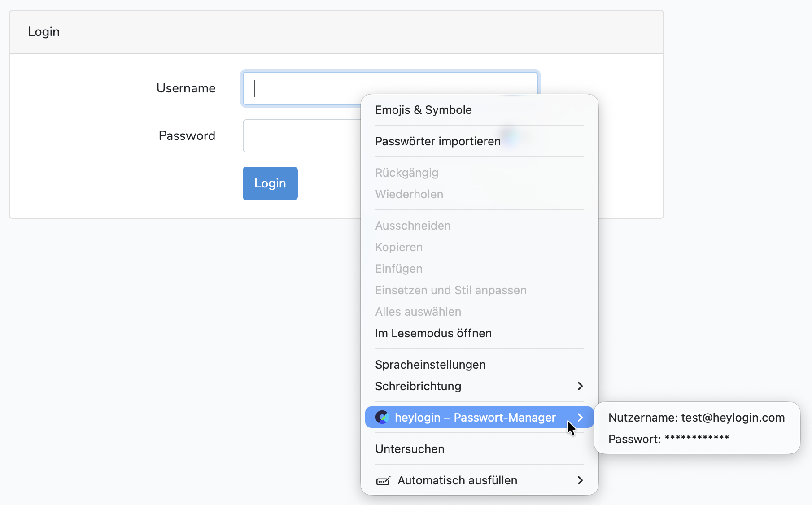Click Untersuchen to inspect element
Screen dimensions: 812x505
coord(410,449)
